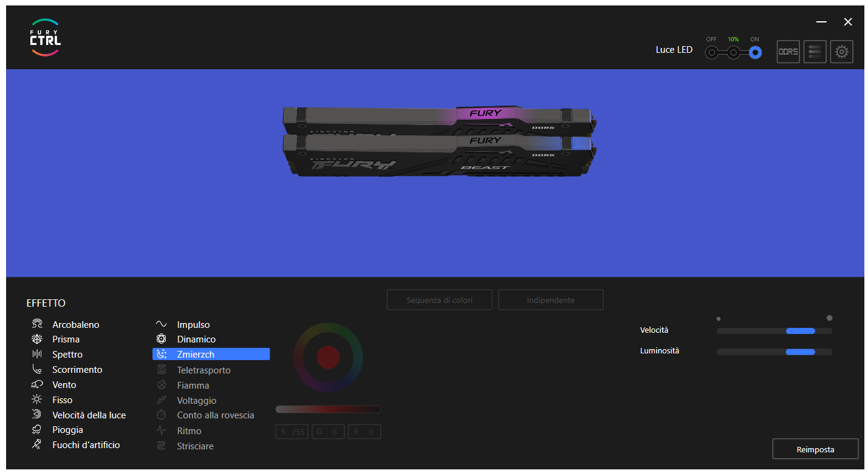Click the B value field
868x473 pixels.
click(x=364, y=432)
